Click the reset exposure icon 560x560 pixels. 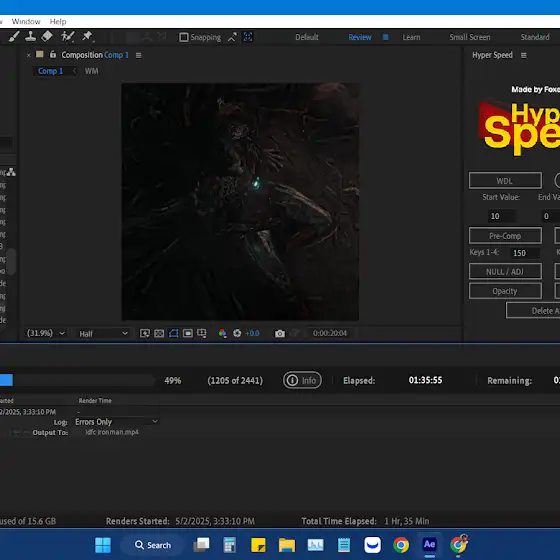pos(237,333)
